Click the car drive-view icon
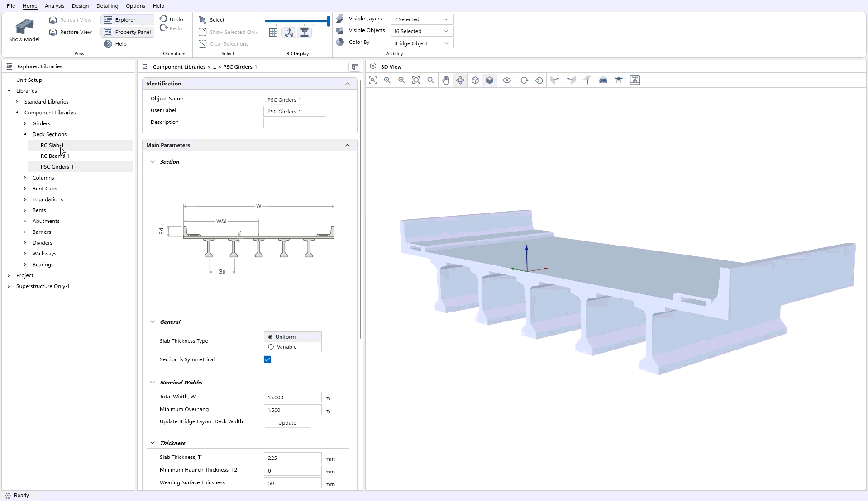The image size is (868, 501). pyautogui.click(x=603, y=80)
